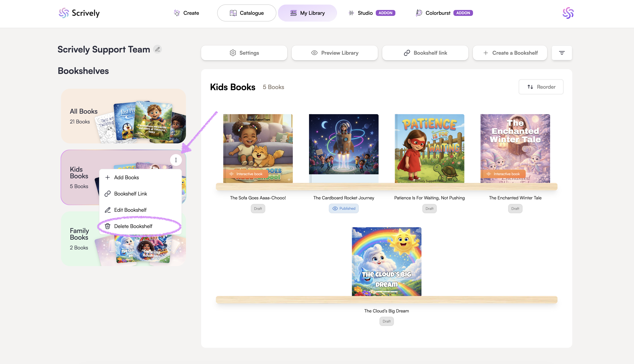Click the pencil icon beside Scrively Support Team
Viewport: 634px width, 364px height.
point(157,49)
